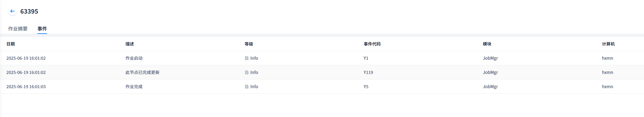Click event code Y5
Screen dimensions: 644x117
[x=366, y=87]
